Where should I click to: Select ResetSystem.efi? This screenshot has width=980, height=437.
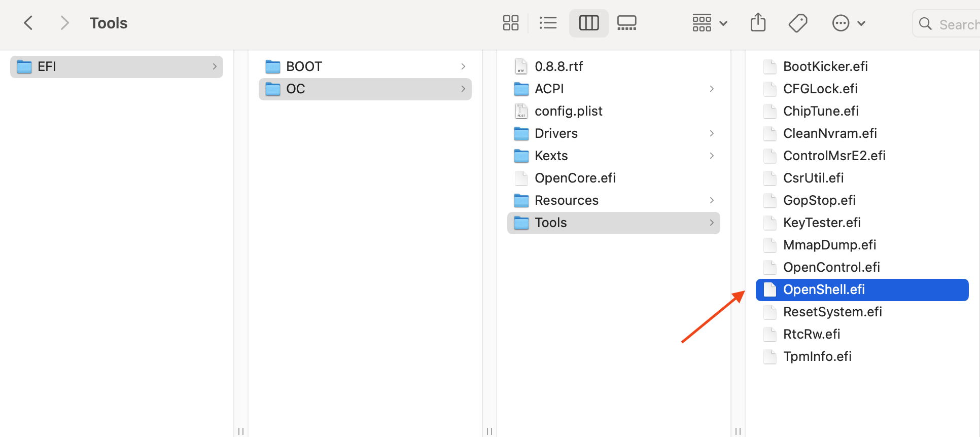pos(862,312)
